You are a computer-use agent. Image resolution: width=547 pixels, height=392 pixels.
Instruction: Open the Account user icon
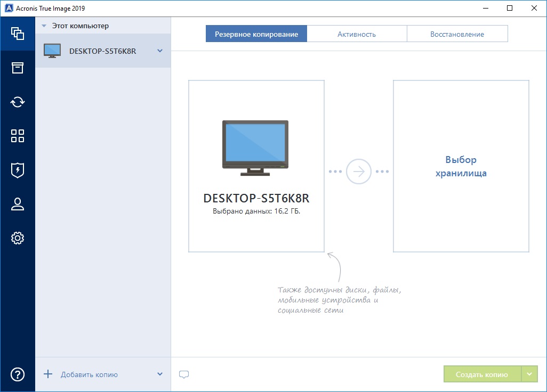(18, 204)
